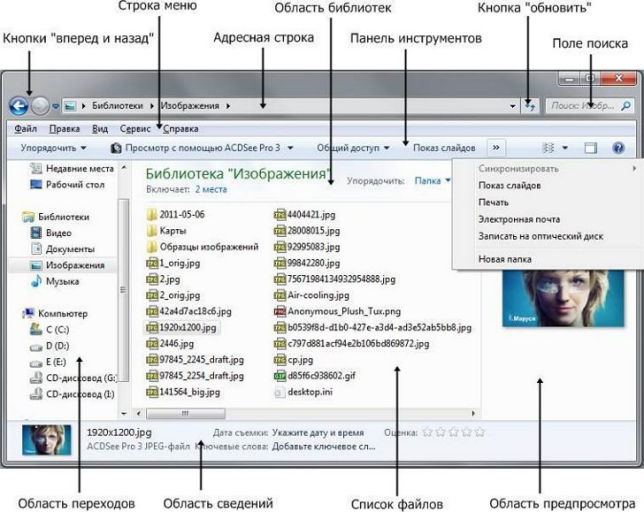The height and width of the screenshot is (512, 644).
Task: Select file 1920x1200.jpg in list
Action: pyautogui.click(x=182, y=328)
